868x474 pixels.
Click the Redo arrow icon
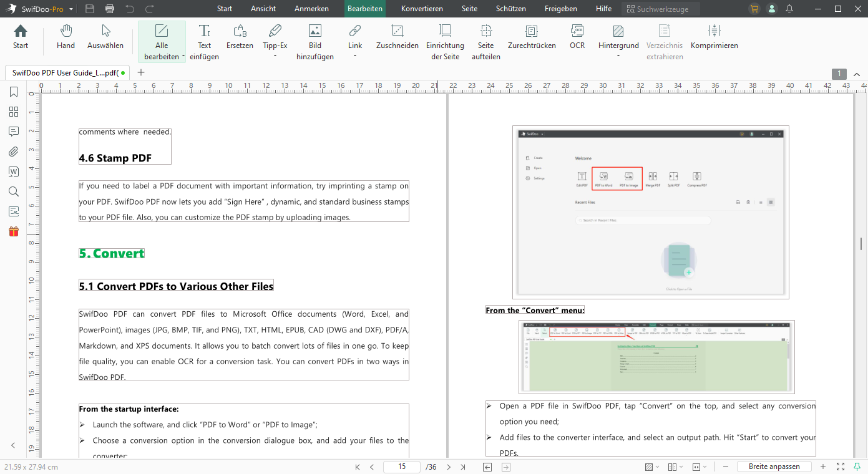[x=150, y=9]
